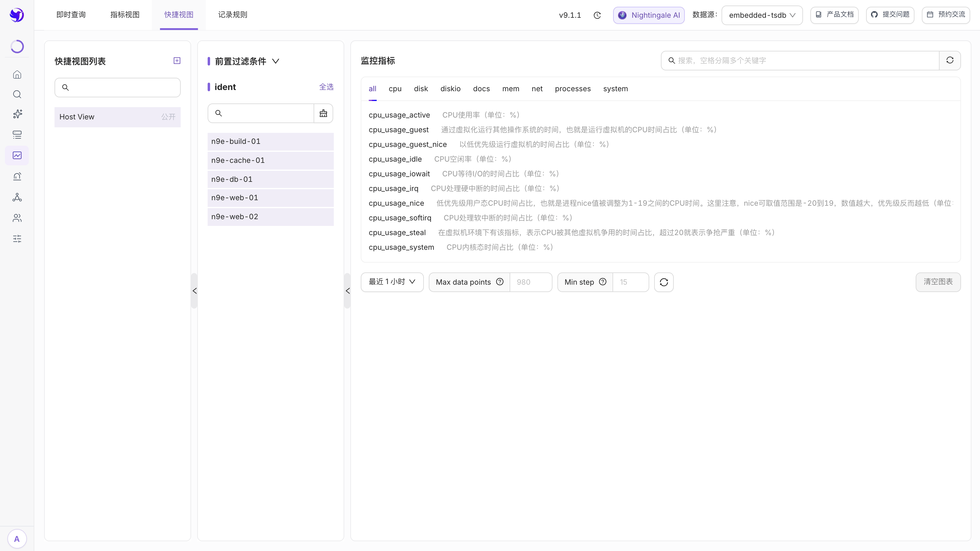Click the clear icon beside ident search
Screen dimensions: 980x551
click(323, 113)
